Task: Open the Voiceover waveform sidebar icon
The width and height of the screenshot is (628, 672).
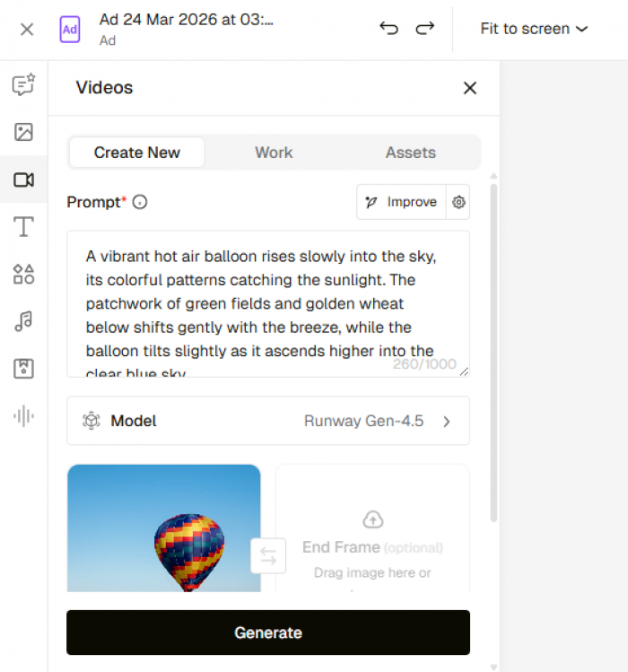Action: coord(23,416)
